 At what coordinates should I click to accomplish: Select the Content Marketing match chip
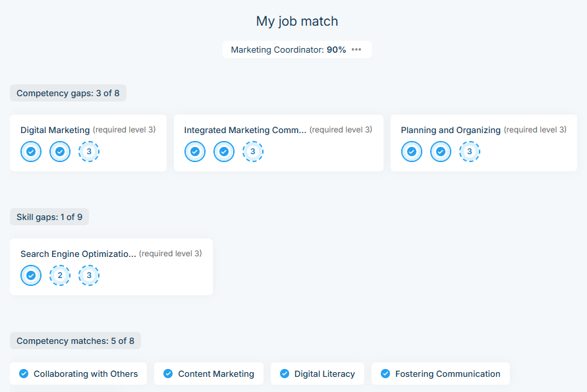click(209, 374)
